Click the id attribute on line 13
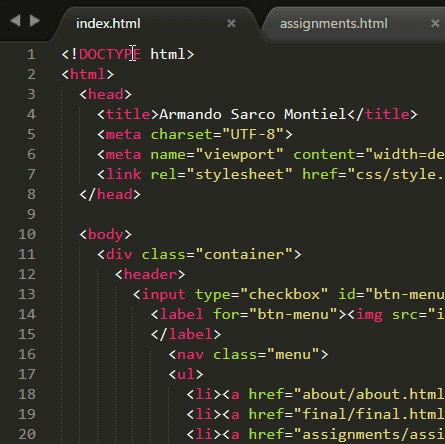The height and width of the screenshot is (444, 445). point(347,294)
